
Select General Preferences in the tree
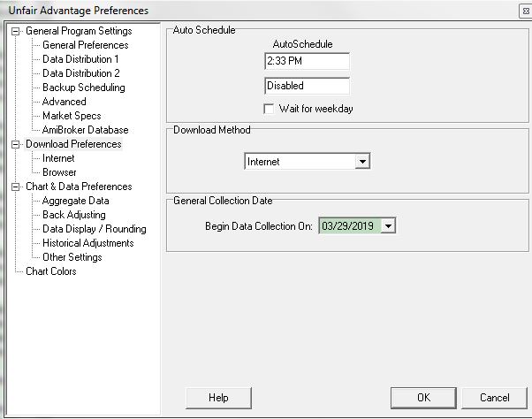85,45
